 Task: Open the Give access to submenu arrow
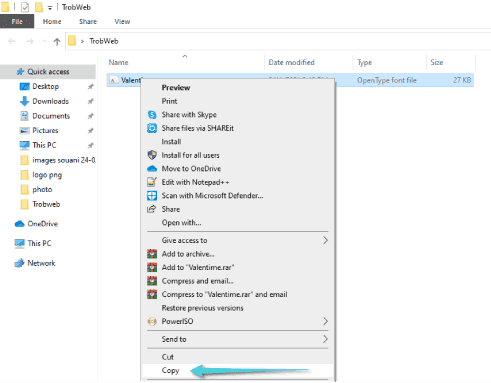[x=326, y=240]
